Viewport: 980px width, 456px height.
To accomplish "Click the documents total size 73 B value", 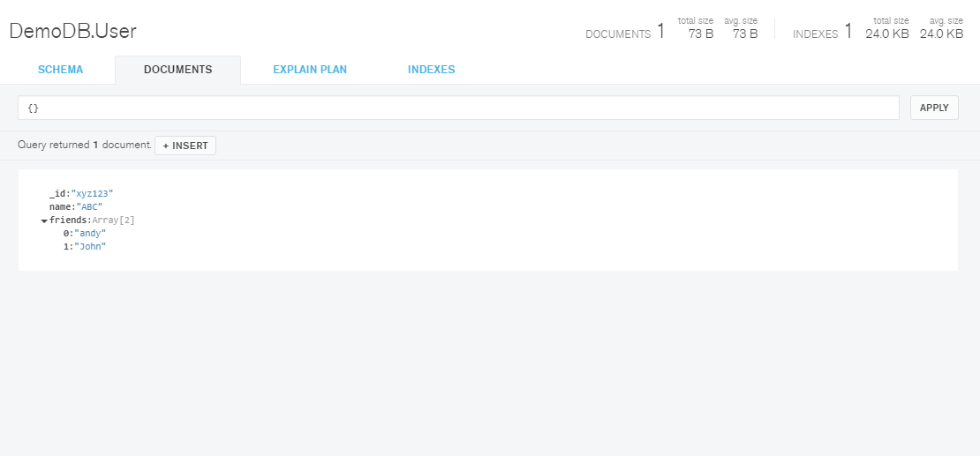I will 701,34.
